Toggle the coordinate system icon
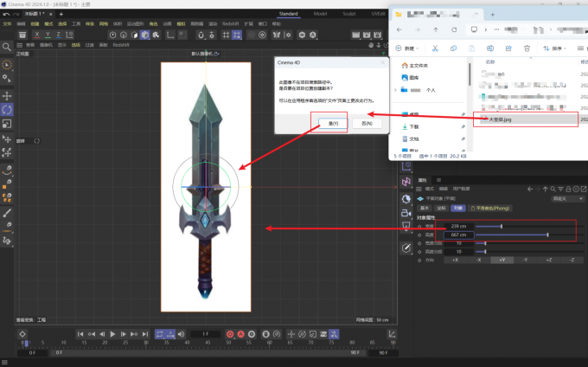The width and height of the screenshot is (588, 367). pos(69,35)
